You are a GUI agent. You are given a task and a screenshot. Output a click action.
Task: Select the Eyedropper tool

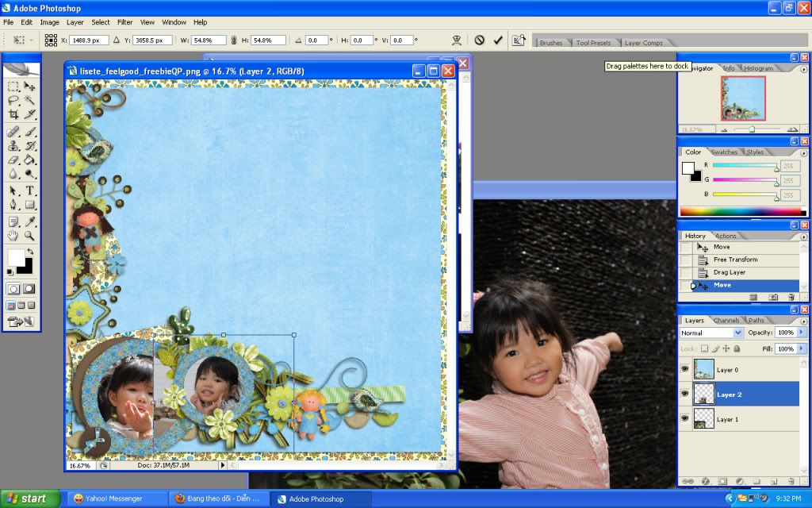[30, 221]
